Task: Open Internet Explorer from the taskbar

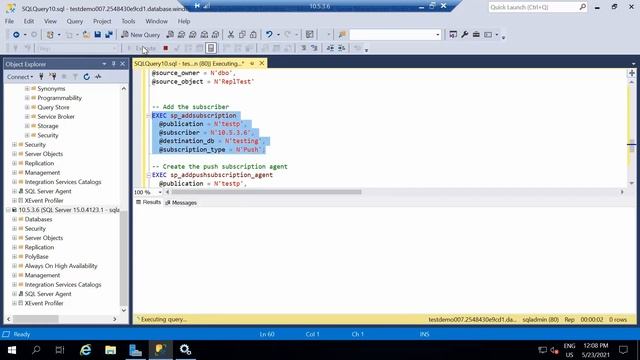Action: click(x=86, y=350)
